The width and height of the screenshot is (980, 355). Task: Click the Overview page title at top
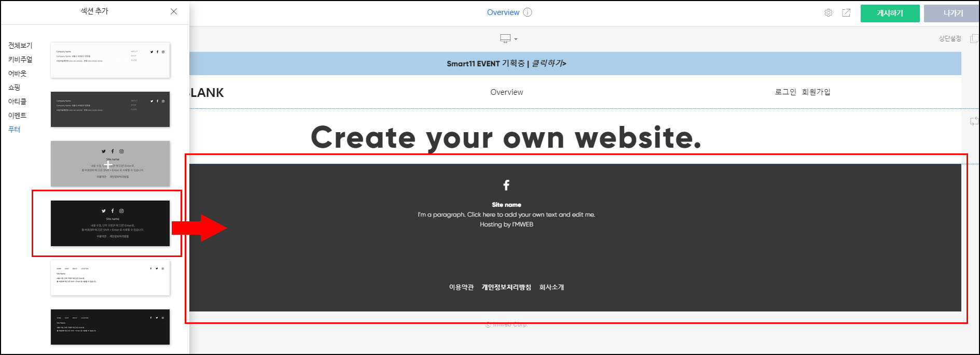click(503, 12)
